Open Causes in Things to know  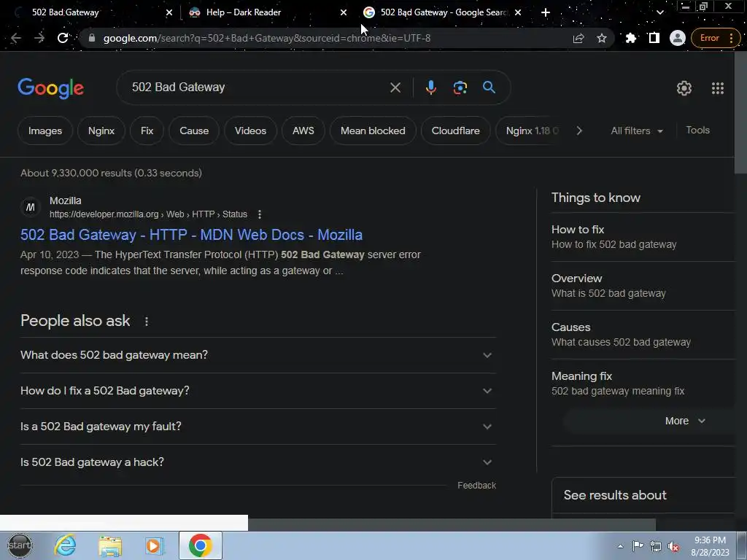click(643, 335)
